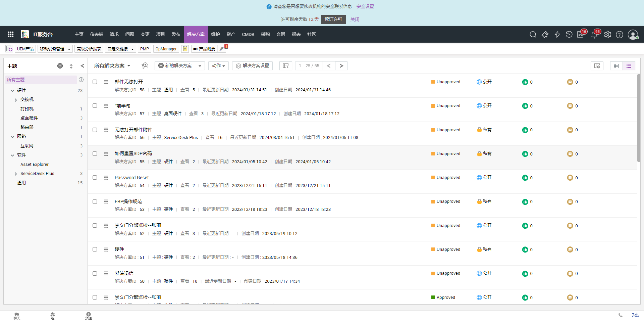Switch to grid table view icon
The height and width of the screenshot is (320, 644).
616,66
